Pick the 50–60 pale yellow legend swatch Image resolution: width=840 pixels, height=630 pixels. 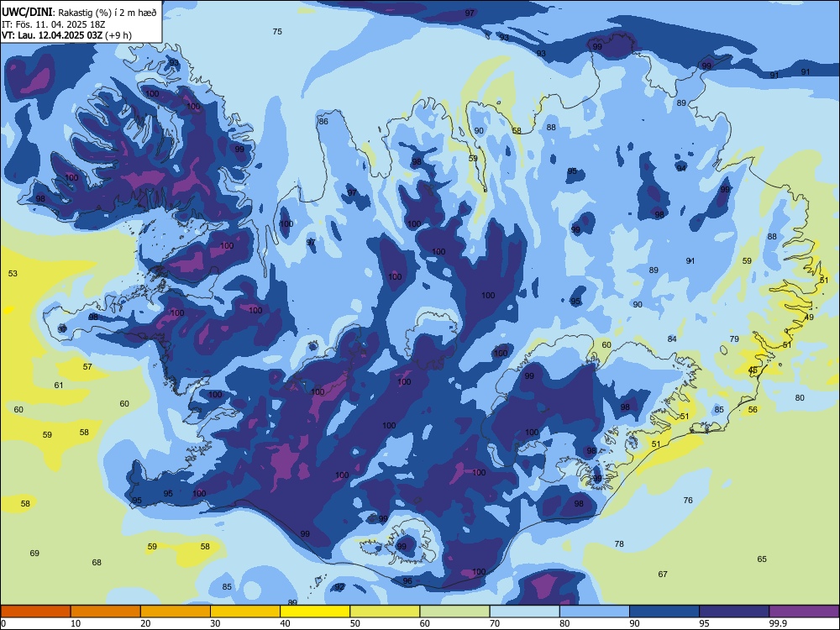385,612
